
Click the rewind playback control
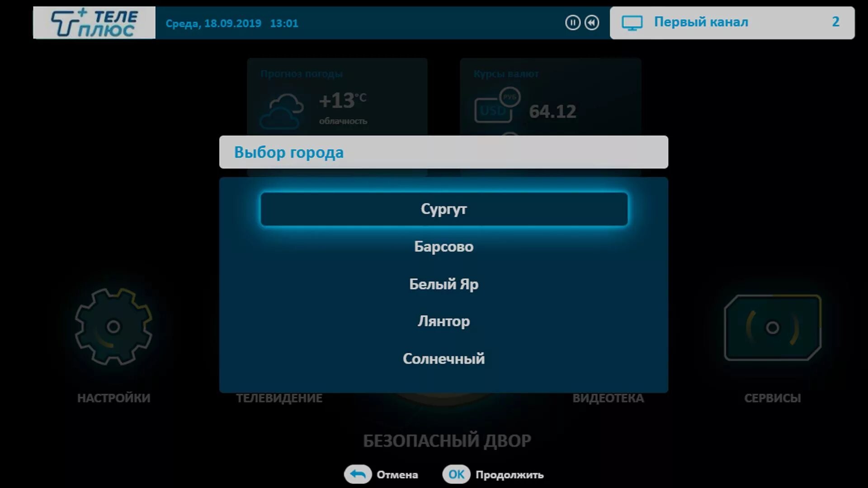pos(591,23)
